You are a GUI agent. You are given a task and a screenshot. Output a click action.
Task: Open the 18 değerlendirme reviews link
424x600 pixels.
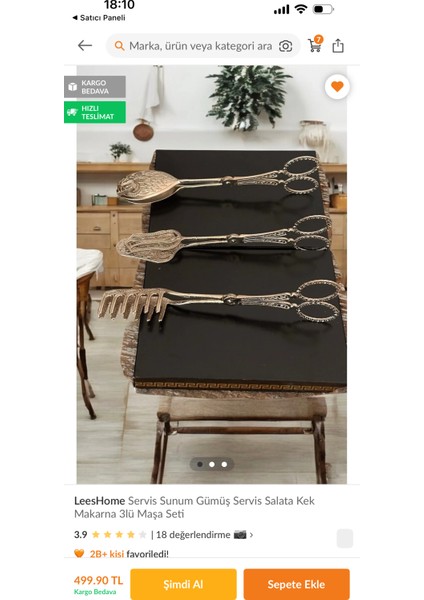(193, 535)
